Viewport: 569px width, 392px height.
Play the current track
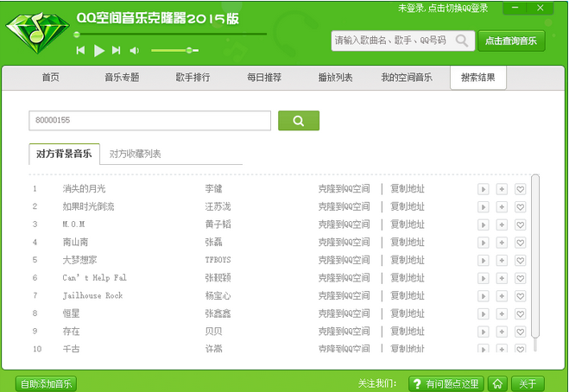[99, 50]
